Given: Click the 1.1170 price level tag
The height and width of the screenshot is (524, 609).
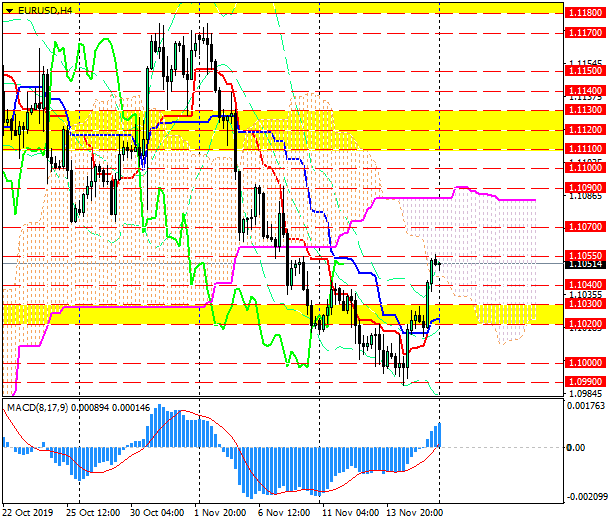Looking at the screenshot, I should [582, 32].
